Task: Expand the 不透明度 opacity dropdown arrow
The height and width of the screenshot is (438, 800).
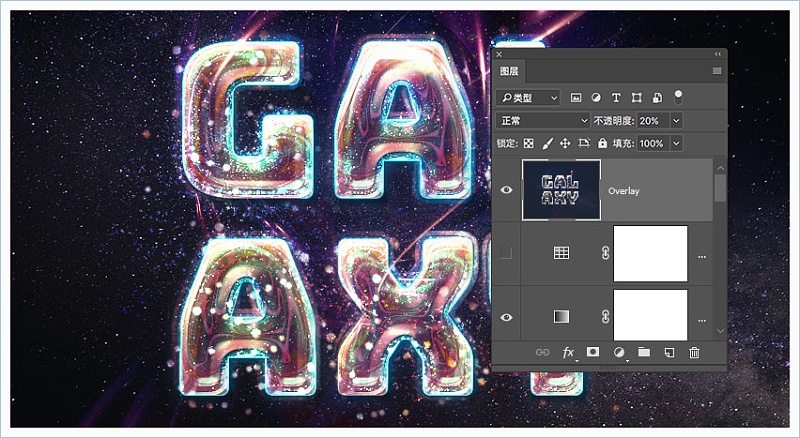Action: 676,120
